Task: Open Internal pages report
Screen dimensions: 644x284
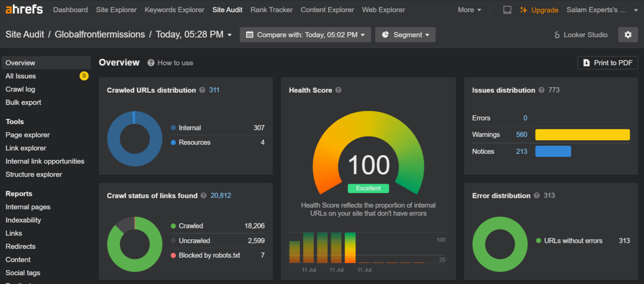Action: 28,207
